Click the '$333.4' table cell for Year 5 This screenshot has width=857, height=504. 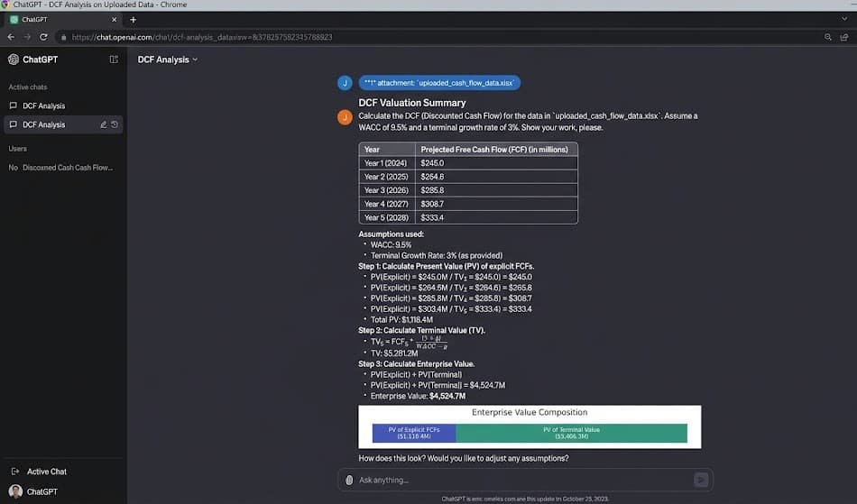(x=496, y=217)
